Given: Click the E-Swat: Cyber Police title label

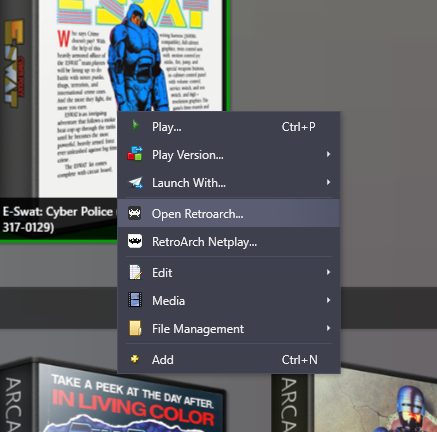Looking at the screenshot, I should [x=58, y=219].
